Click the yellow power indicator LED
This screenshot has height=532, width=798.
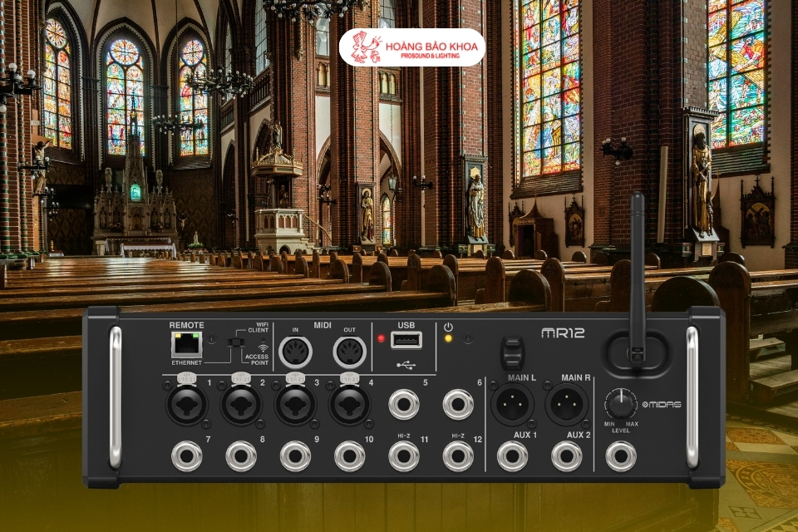click(x=448, y=338)
